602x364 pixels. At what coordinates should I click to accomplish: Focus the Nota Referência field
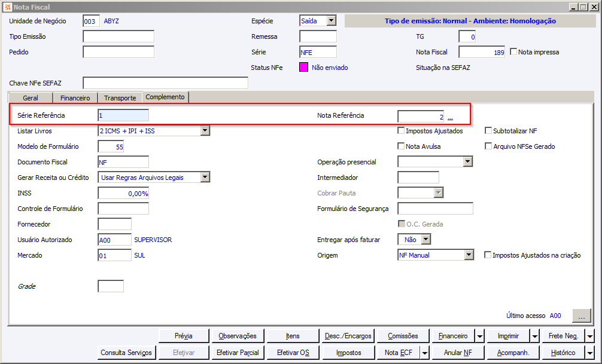coord(421,117)
